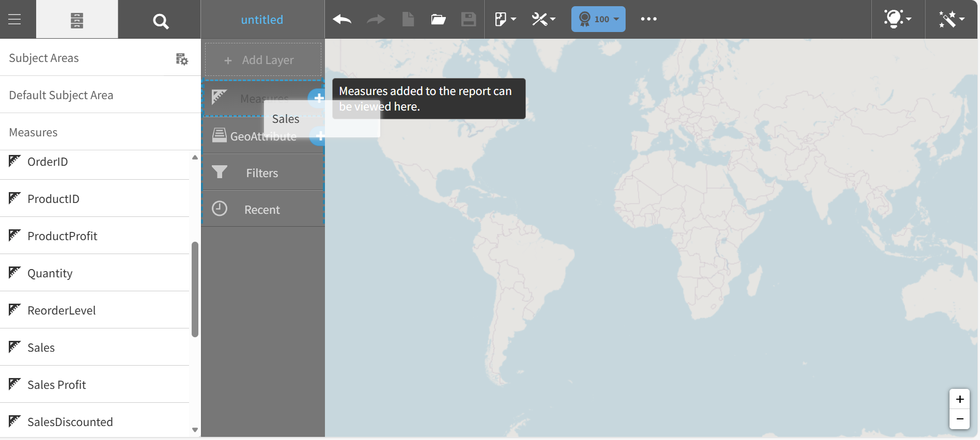Open the search panel

pyautogui.click(x=160, y=21)
